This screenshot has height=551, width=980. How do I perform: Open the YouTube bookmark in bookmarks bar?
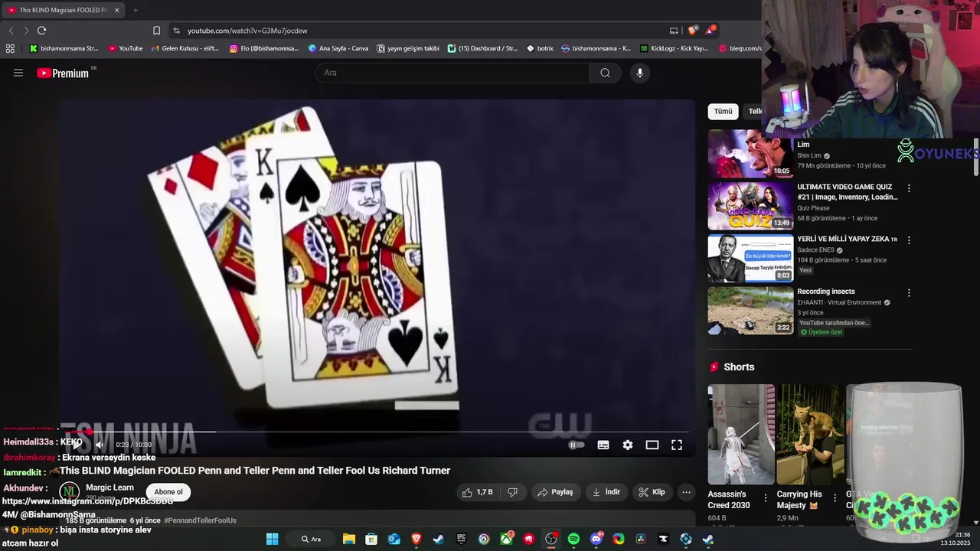(126, 48)
